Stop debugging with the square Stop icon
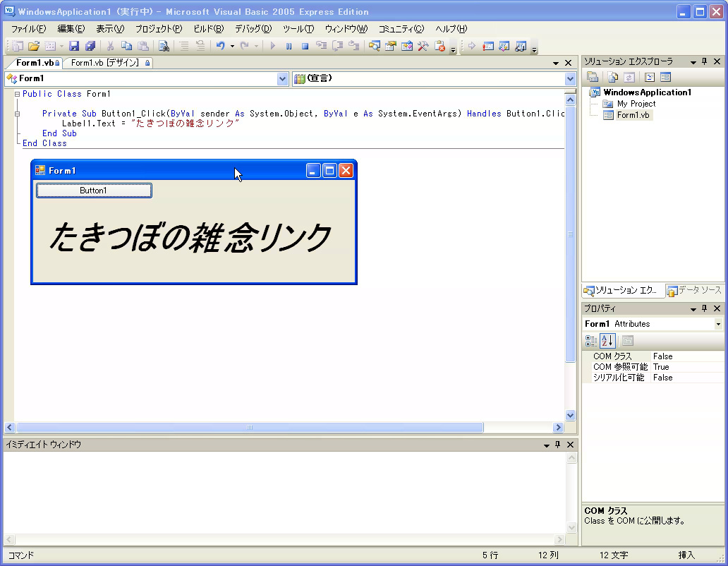This screenshot has height=566, width=728. click(x=305, y=47)
